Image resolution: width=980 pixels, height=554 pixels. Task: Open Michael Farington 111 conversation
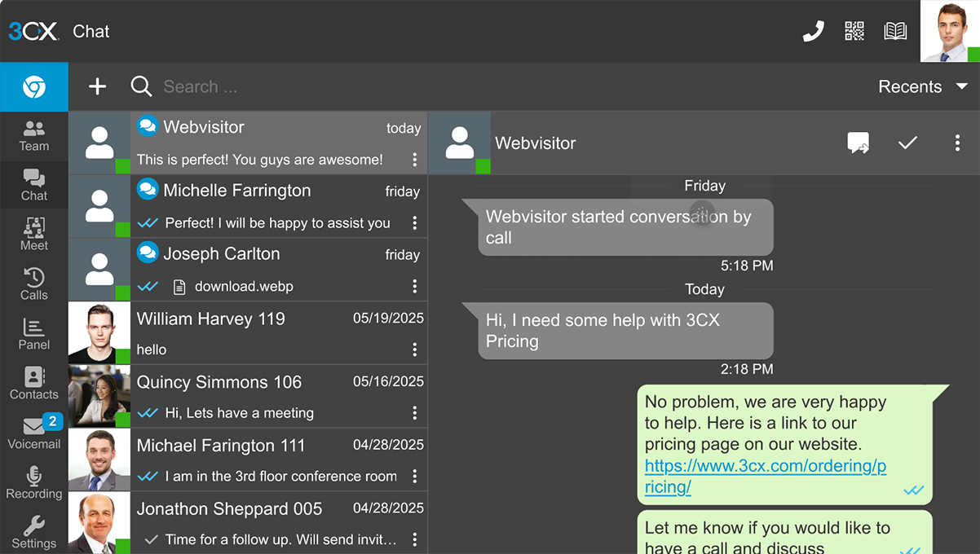coord(248,459)
